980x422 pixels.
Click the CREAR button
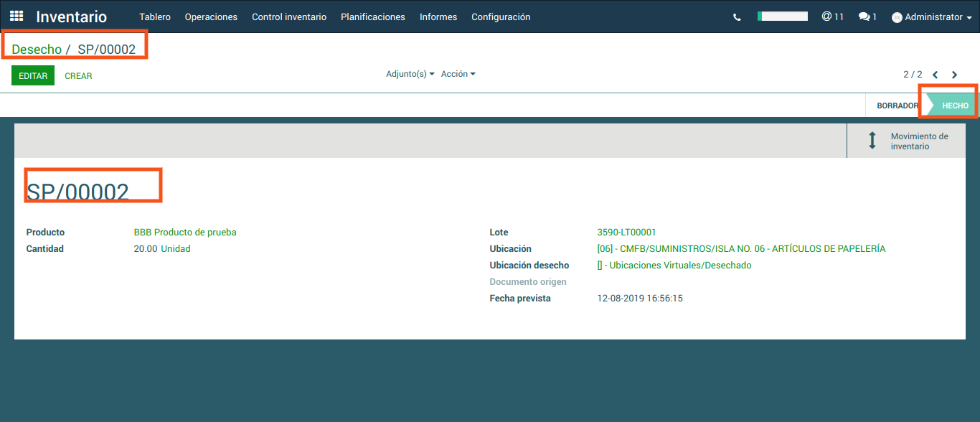[x=78, y=75]
